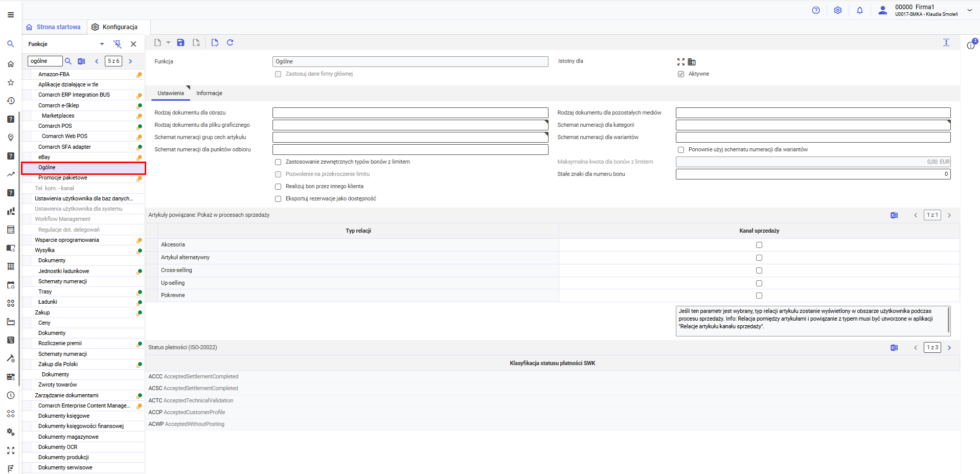The height and width of the screenshot is (474, 980).
Task: Click the collapse header icon in the toolbar
Action: point(946,42)
